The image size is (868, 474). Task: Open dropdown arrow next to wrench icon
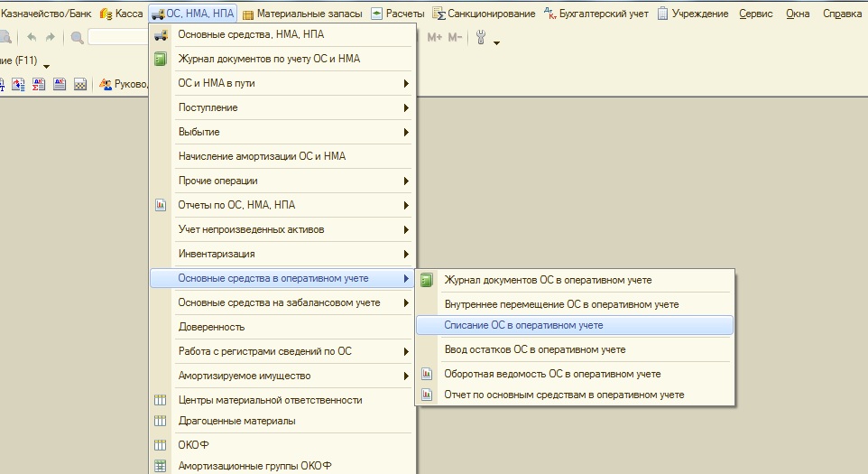click(496, 43)
